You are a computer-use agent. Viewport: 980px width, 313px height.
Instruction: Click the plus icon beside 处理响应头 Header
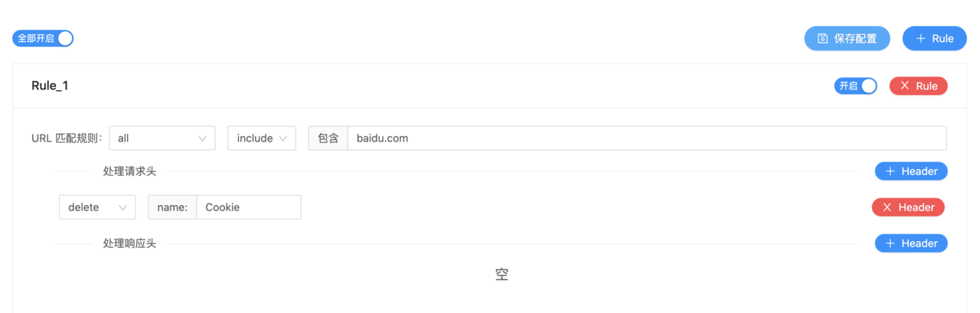coord(890,243)
